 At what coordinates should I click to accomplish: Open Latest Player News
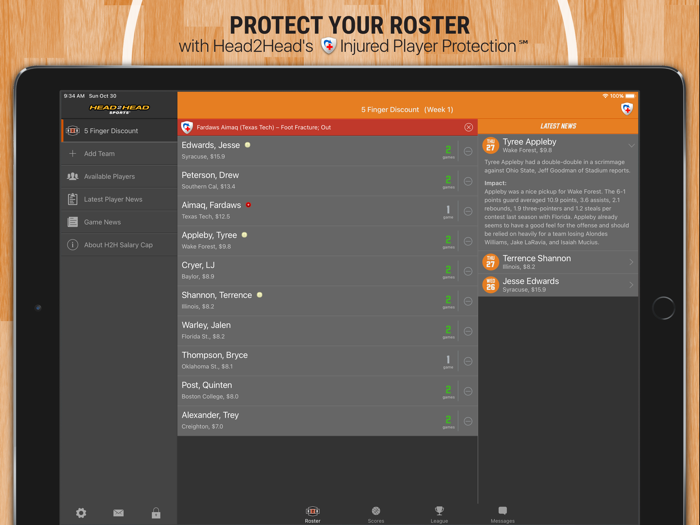pyautogui.click(x=119, y=199)
